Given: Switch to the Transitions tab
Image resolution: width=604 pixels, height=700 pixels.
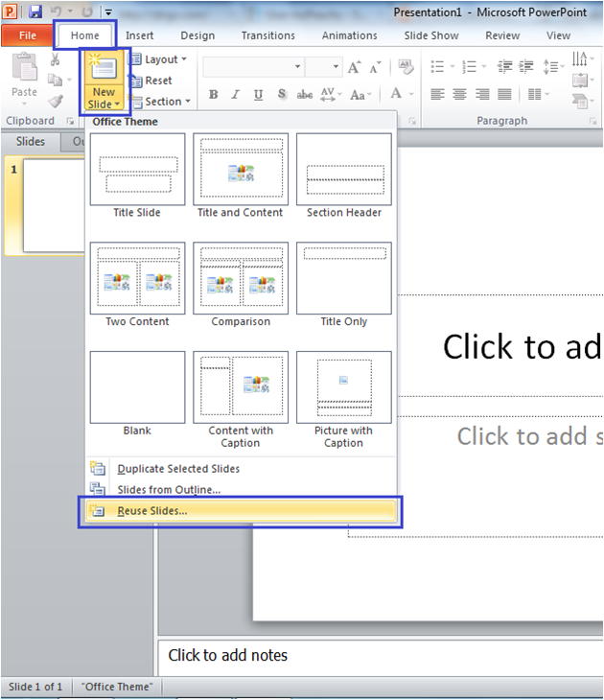Looking at the screenshot, I should (267, 35).
